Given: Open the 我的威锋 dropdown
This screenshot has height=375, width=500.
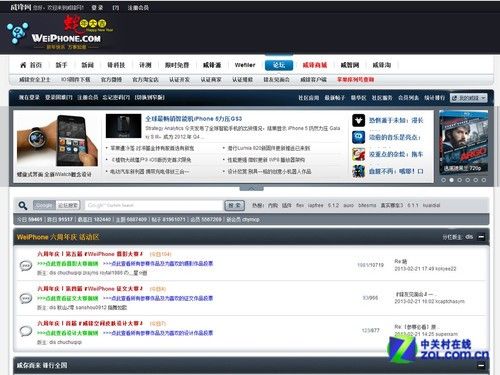Looking at the screenshot, I should (x=469, y=98).
